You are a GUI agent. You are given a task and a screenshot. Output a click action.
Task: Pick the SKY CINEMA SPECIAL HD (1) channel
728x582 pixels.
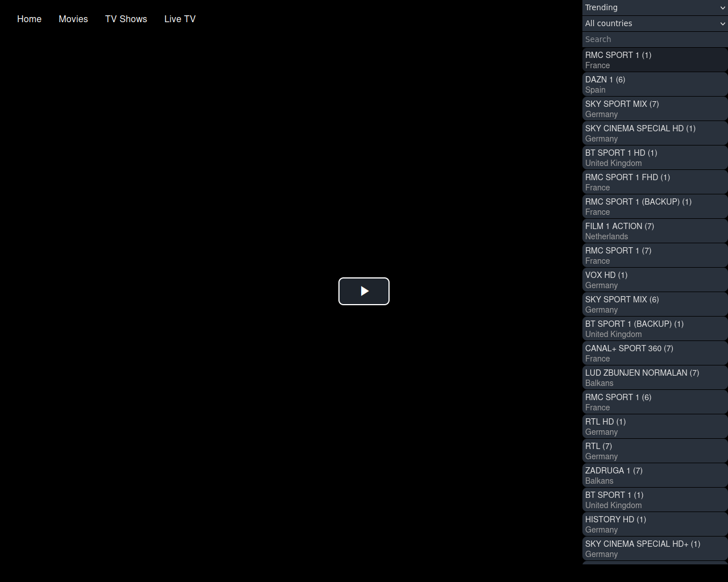pyautogui.click(x=655, y=133)
